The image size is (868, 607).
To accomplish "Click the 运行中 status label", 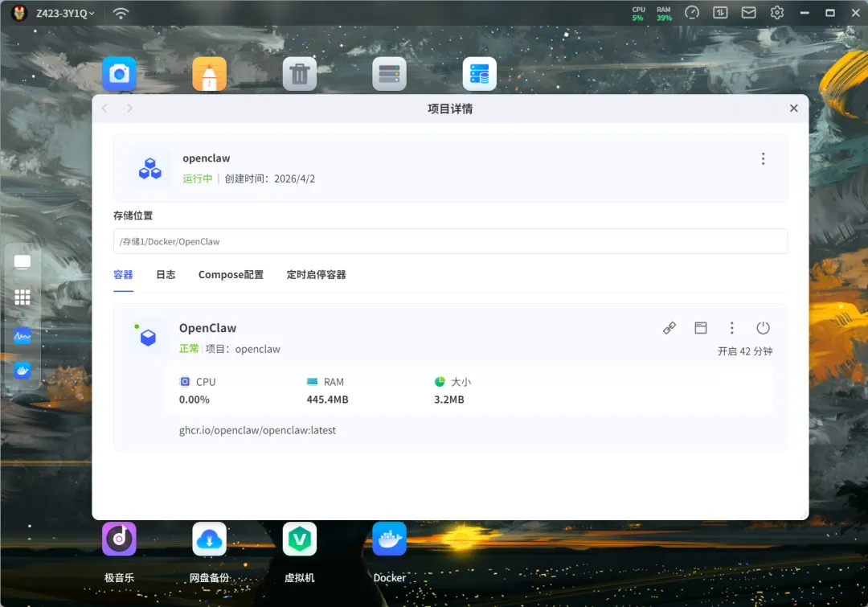I will pos(198,178).
